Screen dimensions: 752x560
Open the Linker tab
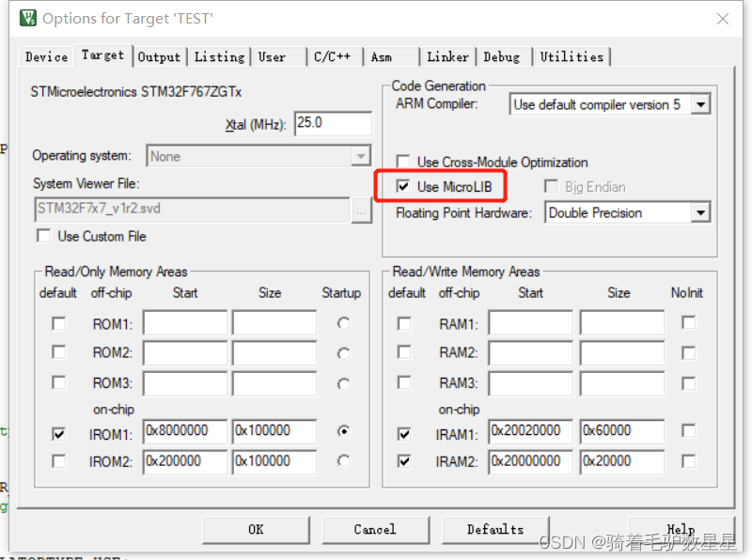coord(448,57)
